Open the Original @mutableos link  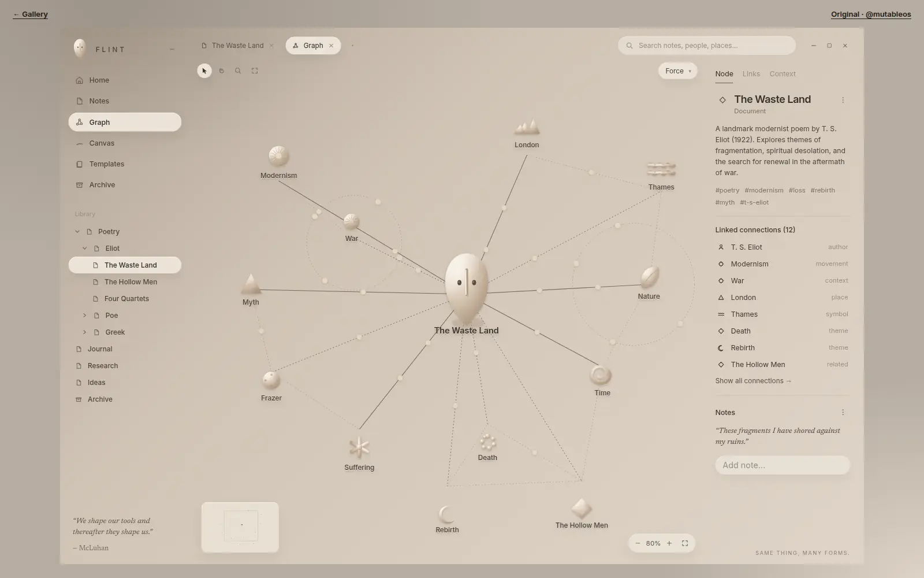pyautogui.click(x=871, y=14)
